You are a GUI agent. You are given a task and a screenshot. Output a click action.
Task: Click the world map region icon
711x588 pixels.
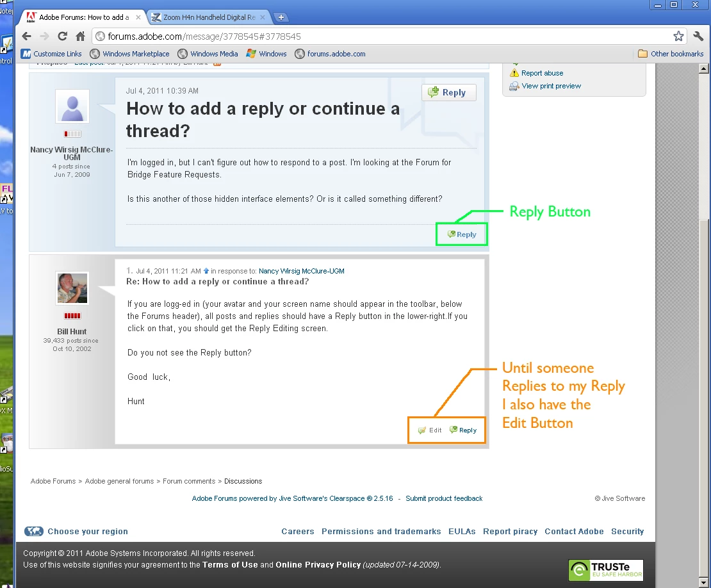coord(34,532)
